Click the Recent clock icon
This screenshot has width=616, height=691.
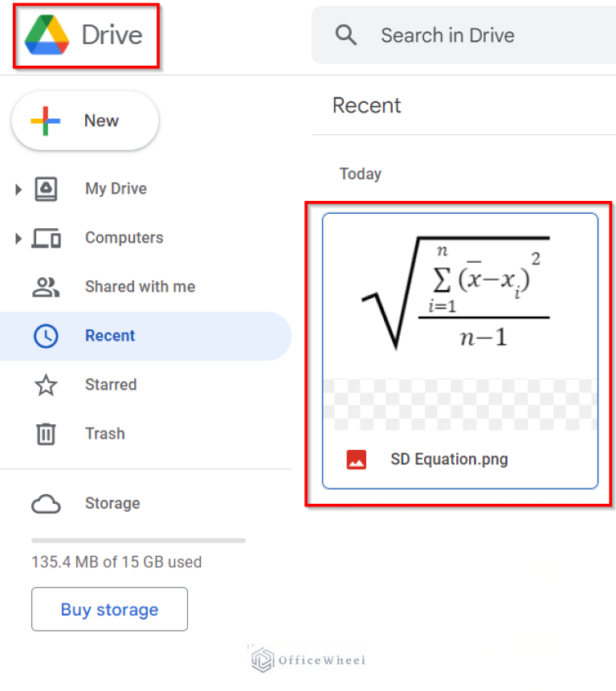pos(47,335)
